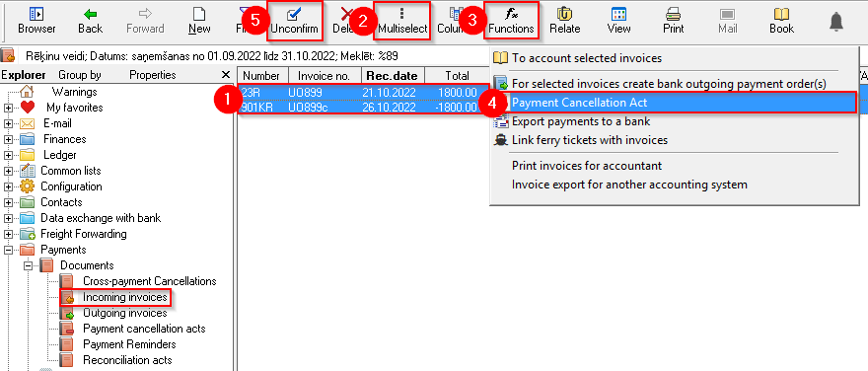868x371 pixels.
Task: Select Export payments to a bank
Action: point(581,121)
